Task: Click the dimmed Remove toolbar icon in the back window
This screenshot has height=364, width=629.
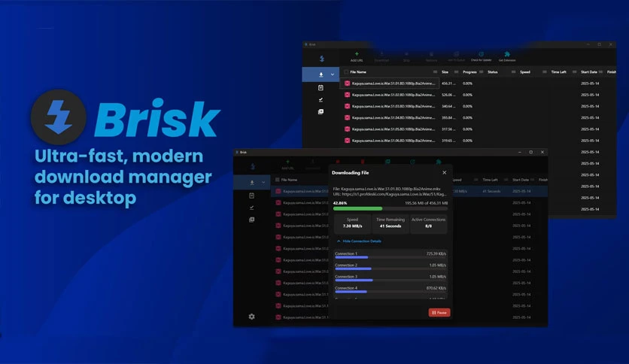Action: point(431,54)
